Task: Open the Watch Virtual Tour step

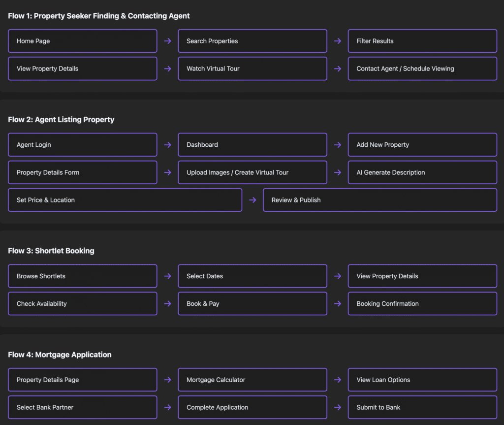Action: coord(252,68)
